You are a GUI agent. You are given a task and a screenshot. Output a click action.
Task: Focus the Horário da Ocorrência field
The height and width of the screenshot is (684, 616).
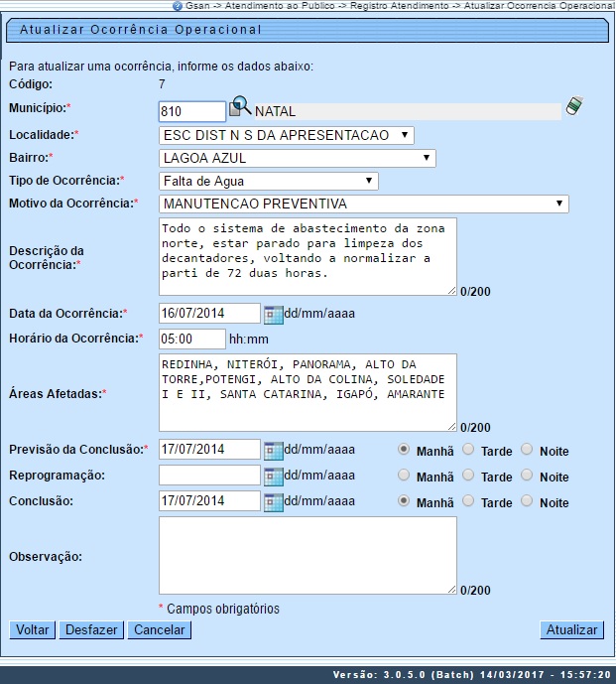coord(191,339)
